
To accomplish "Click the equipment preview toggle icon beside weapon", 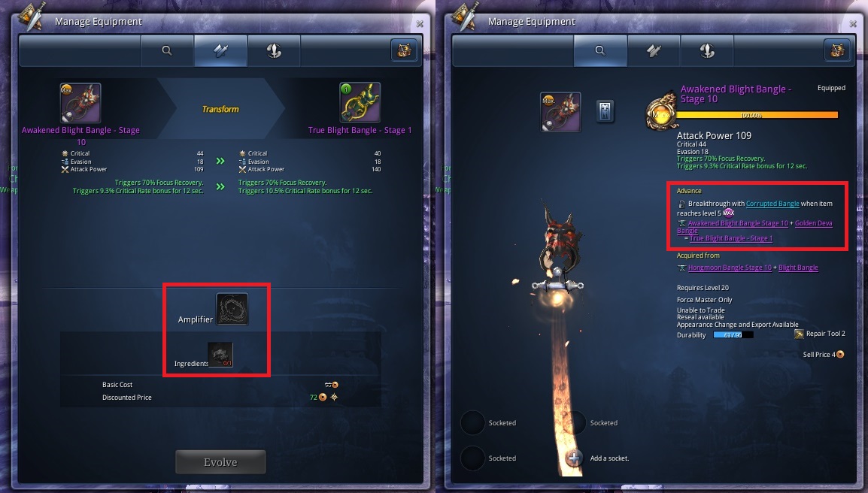I will point(605,111).
